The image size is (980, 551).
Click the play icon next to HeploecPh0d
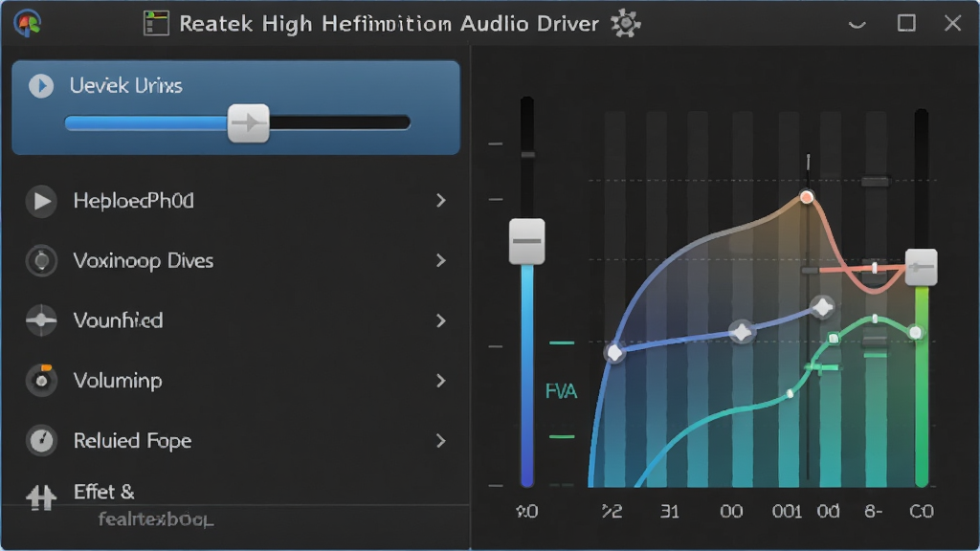pos(41,201)
